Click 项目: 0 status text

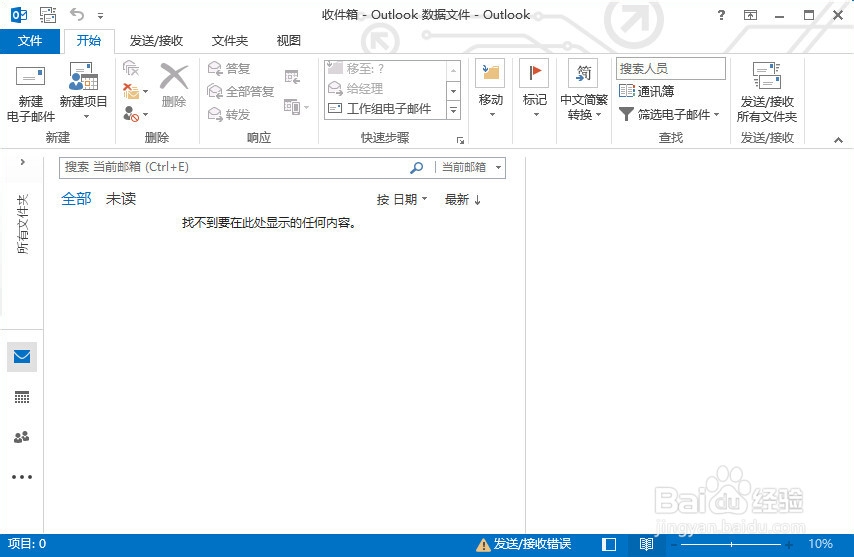[x=26, y=543]
